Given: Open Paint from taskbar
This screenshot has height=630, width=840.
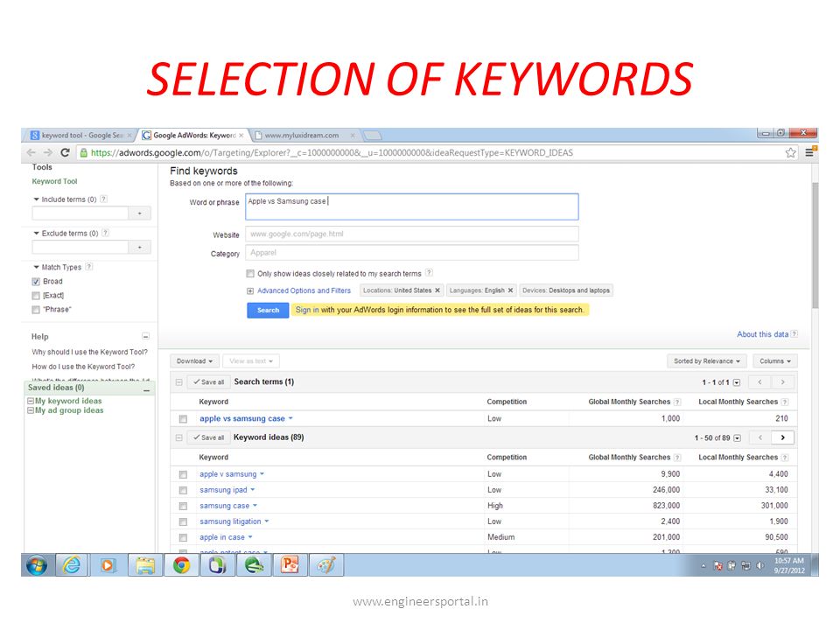Looking at the screenshot, I should point(326,565).
